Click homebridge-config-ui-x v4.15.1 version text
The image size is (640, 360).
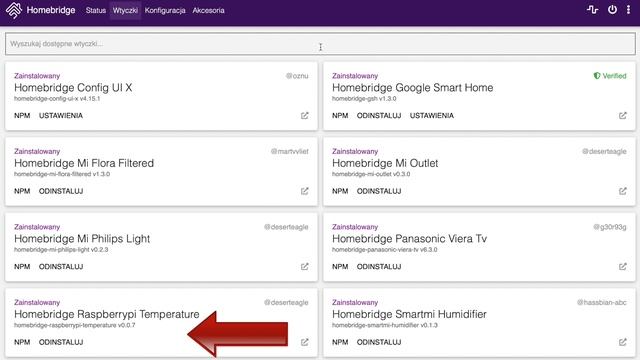tap(57, 99)
